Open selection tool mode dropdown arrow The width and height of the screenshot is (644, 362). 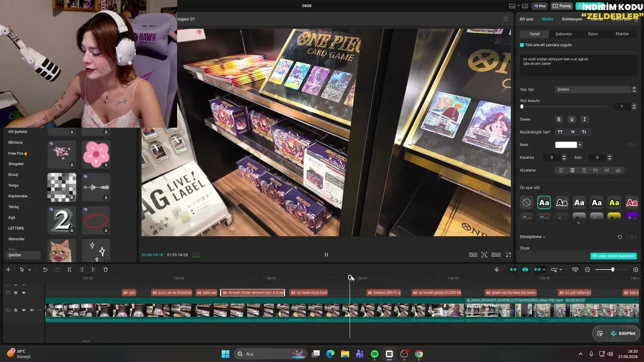tap(30, 270)
